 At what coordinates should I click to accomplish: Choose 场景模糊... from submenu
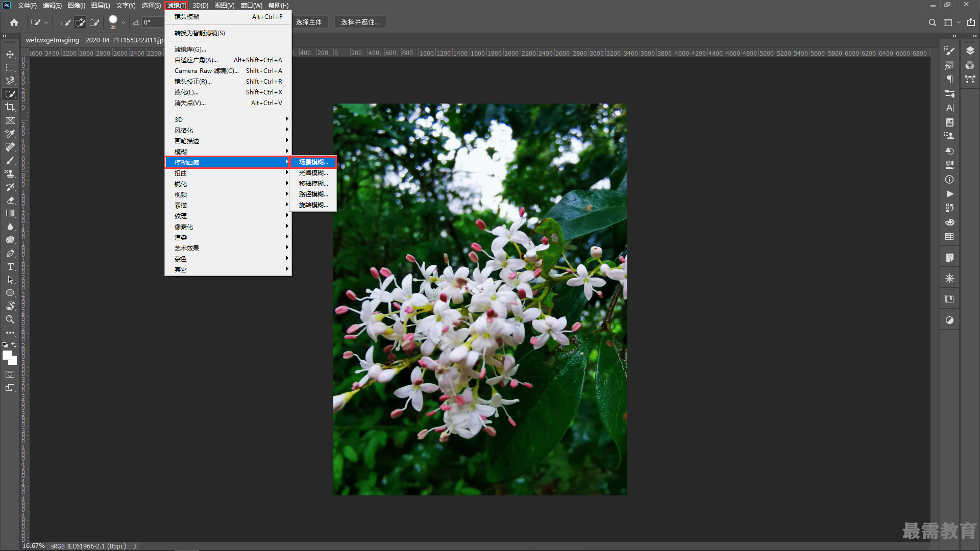pos(313,162)
